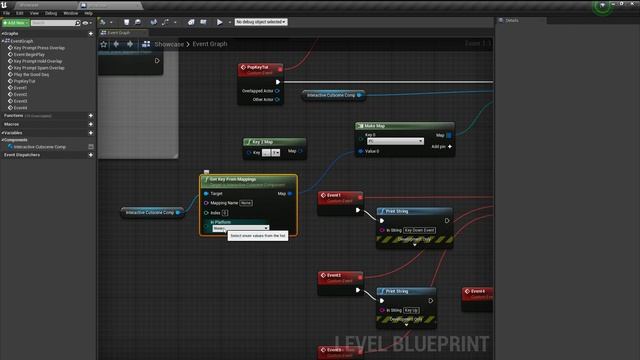Click the Other Actor pin on PopKeyTut
The height and width of the screenshot is (360, 640).
coord(277,100)
